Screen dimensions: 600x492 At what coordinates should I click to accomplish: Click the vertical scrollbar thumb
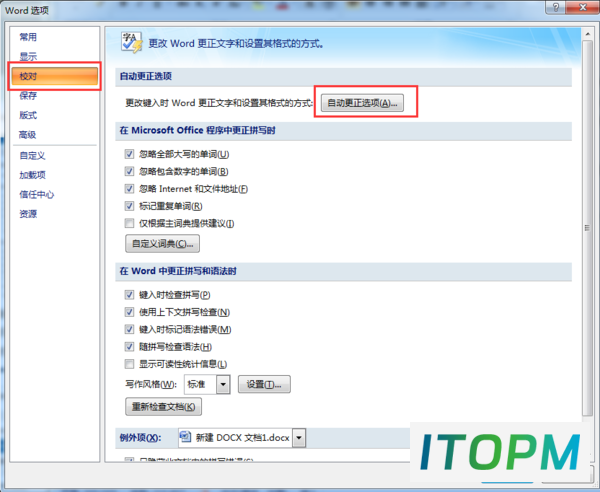(x=587, y=228)
